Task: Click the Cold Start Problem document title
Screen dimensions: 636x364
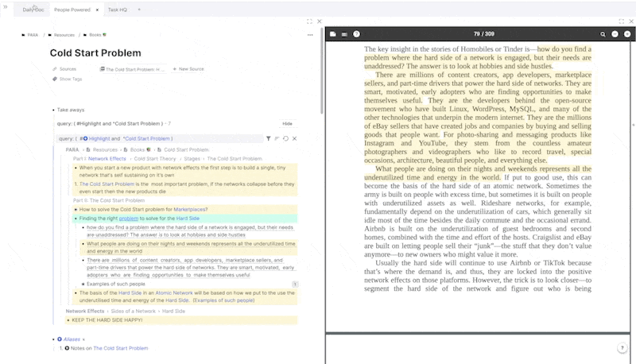Action: (95, 53)
